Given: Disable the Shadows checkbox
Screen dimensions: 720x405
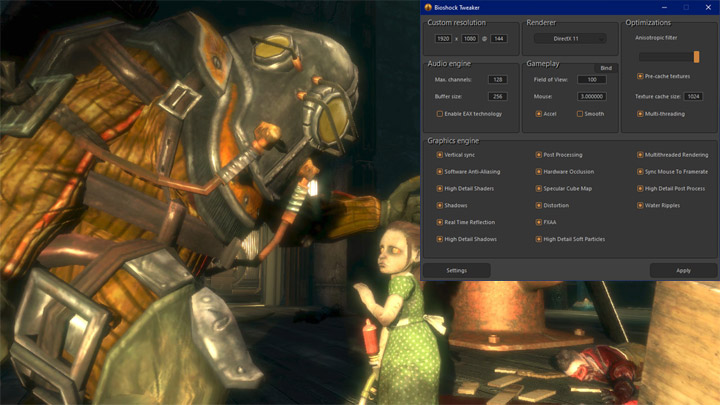Looking at the screenshot, I should click(439, 205).
